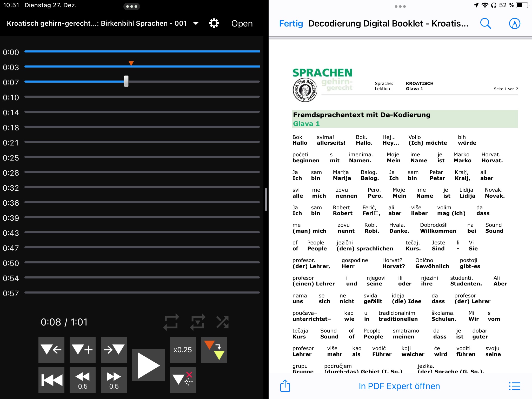
Task: Open the PDF outline list icon
Action: click(x=514, y=386)
